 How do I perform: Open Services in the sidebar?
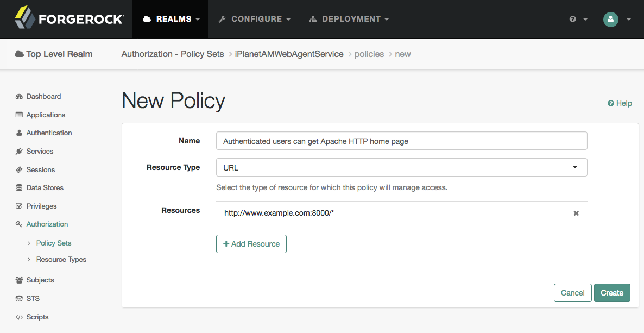[x=40, y=151]
